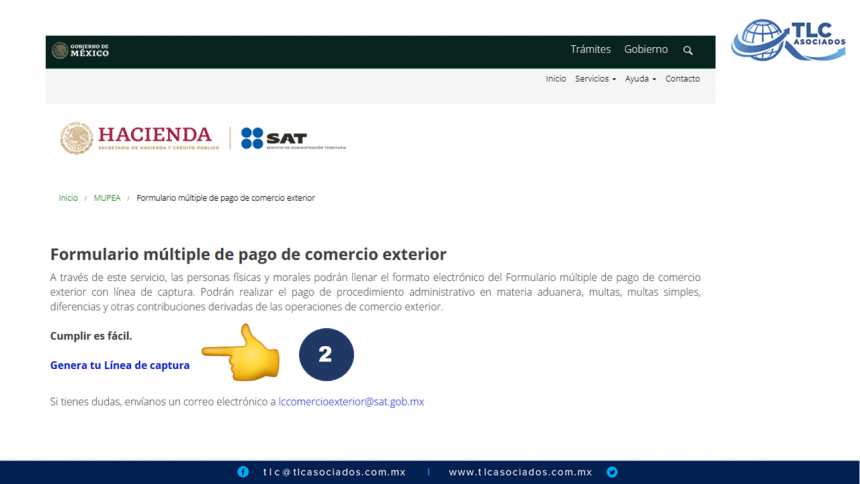Click the lccomercioexterior@sat.gob.mx email link
Screen dimensions: 860x484
click(x=351, y=402)
